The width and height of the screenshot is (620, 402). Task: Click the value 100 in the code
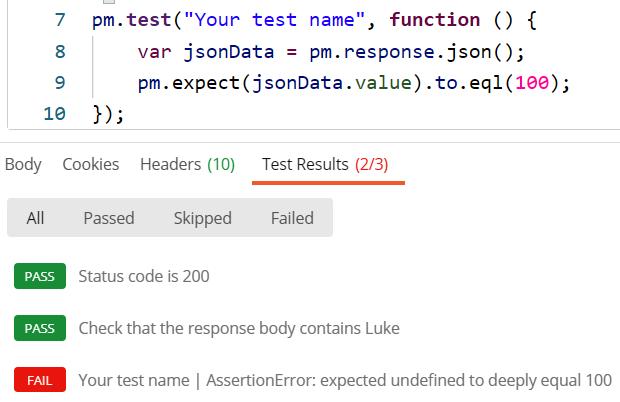pyautogui.click(x=532, y=83)
